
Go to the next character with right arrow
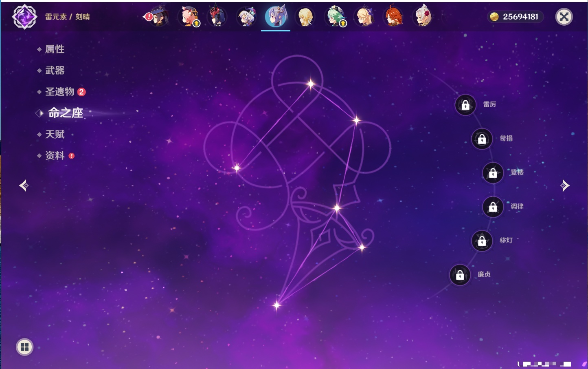(x=565, y=186)
